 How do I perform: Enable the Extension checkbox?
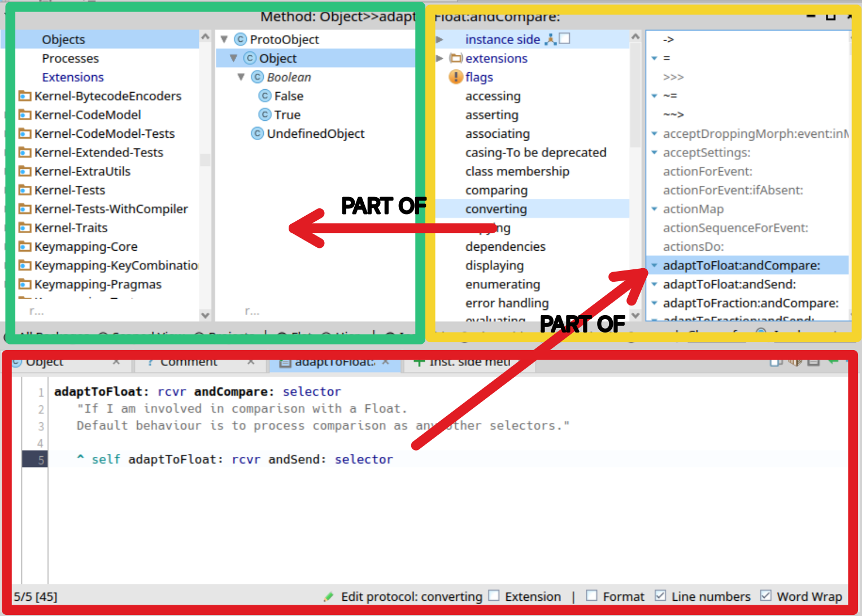494,596
